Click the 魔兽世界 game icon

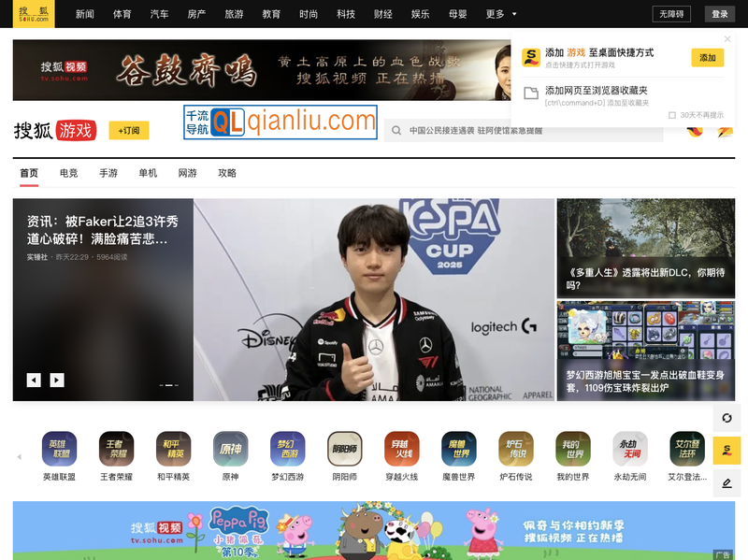pyautogui.click(x=458, y=449)
